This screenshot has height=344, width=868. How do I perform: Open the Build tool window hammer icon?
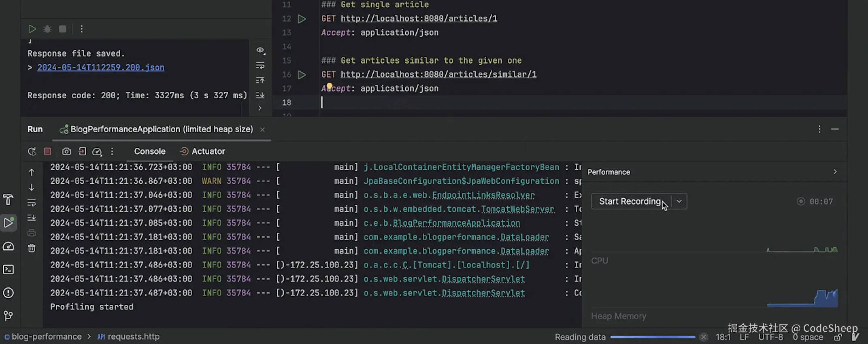8,200
